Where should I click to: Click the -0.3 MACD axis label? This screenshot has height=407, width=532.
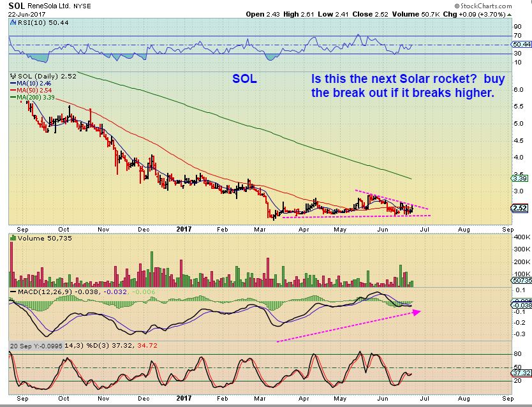pyautogui.click(x=519, y=334)
